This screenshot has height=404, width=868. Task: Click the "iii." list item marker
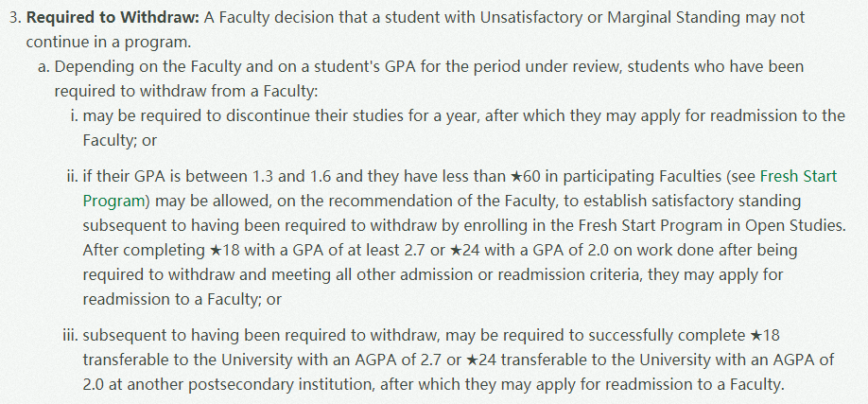[71, 337]
